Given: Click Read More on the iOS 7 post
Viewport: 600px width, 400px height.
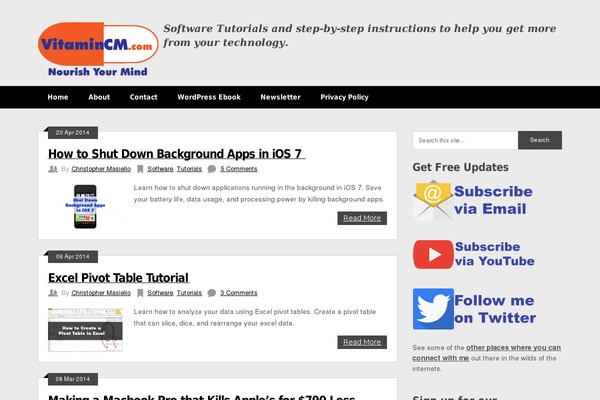Looking at the screenshot, I should tap(362, 218).
